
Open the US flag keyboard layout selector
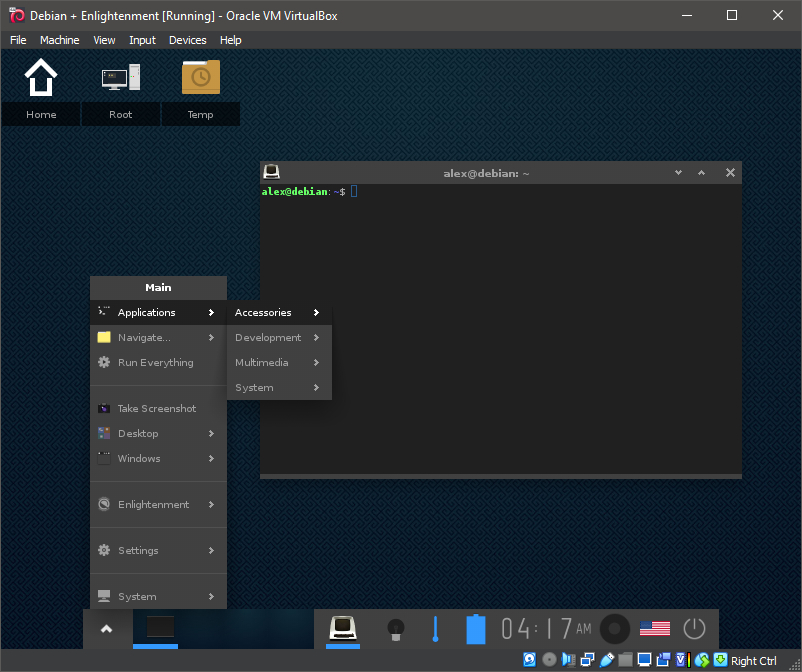pyautogui.click(x=655, y=629)
